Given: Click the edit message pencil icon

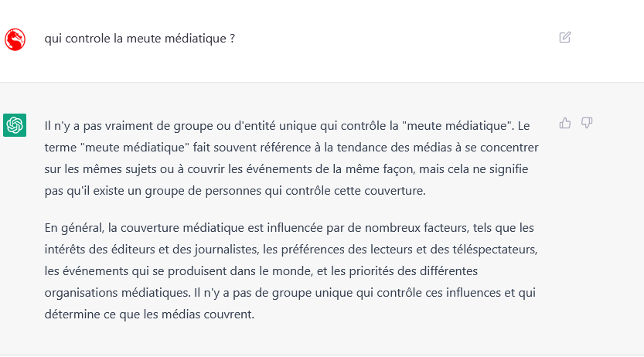Looking at the screenshot, I should pyautogui.click(x=564, y=37).
